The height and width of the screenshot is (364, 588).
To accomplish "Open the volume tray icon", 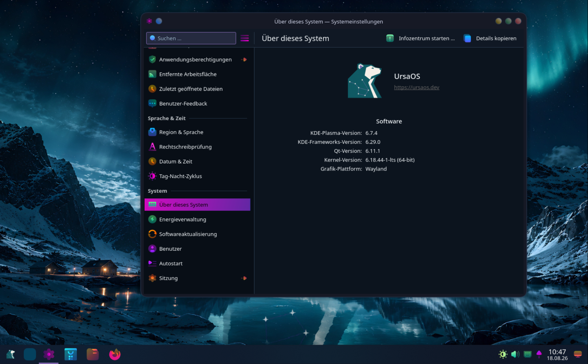I will click(x=515, y=354).
